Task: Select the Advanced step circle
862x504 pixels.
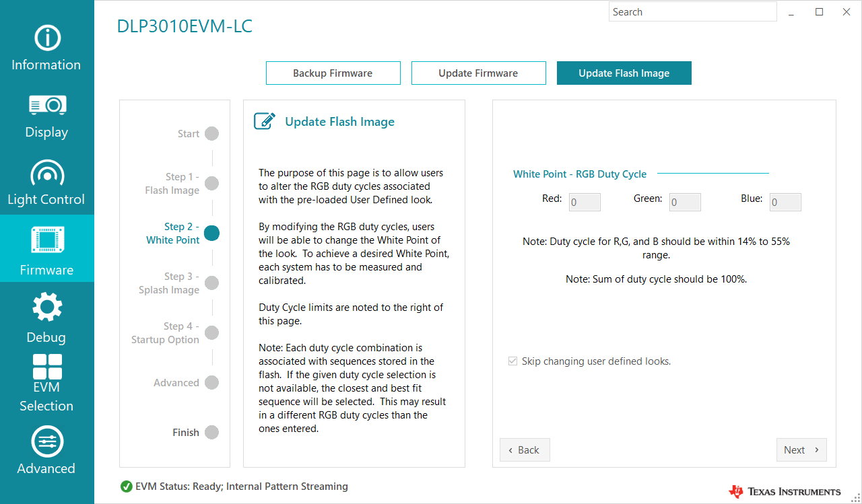Action: (211, 382)
